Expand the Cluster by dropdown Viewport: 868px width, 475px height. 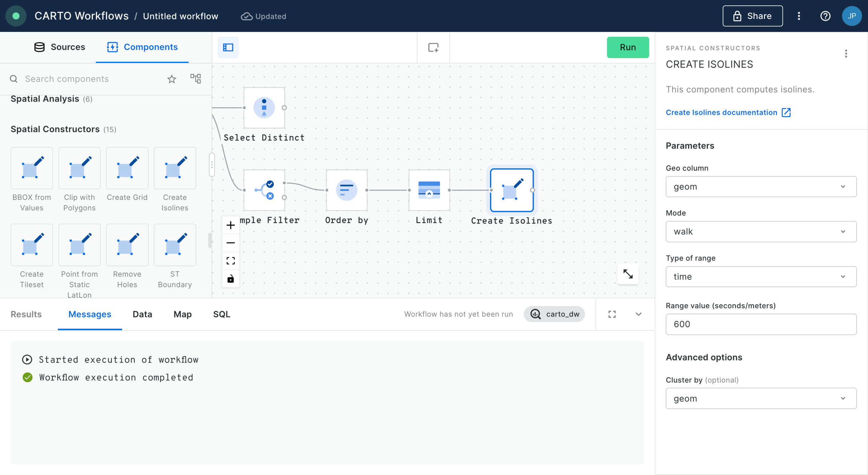[x=761, y=398]
